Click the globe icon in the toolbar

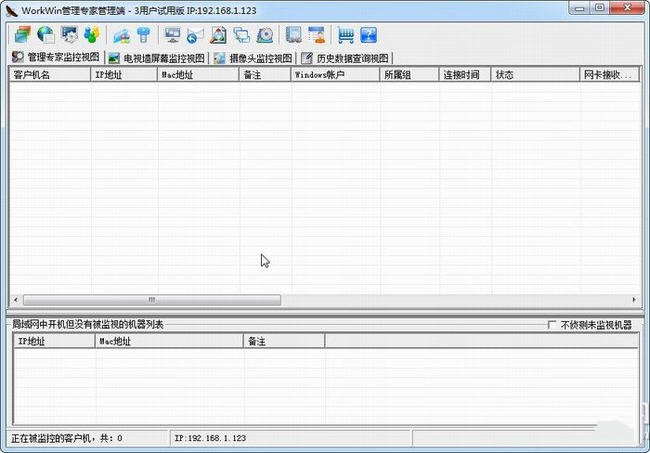pos(45,35)
